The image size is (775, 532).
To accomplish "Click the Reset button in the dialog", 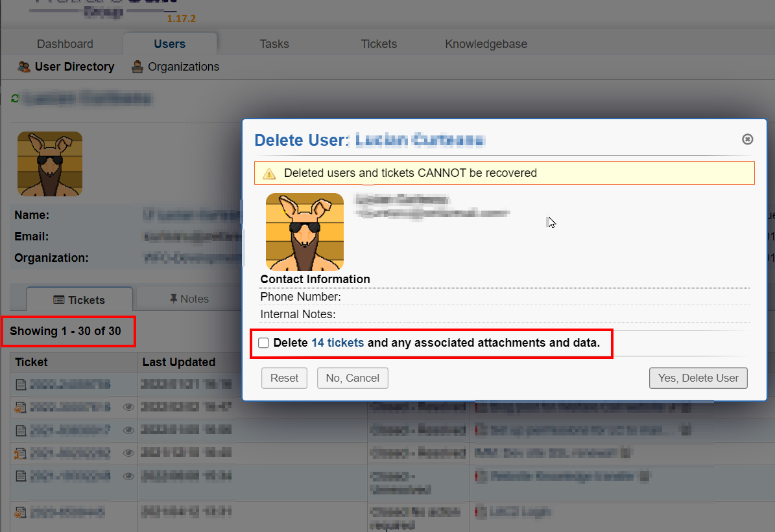I will [x=284, y=378].
